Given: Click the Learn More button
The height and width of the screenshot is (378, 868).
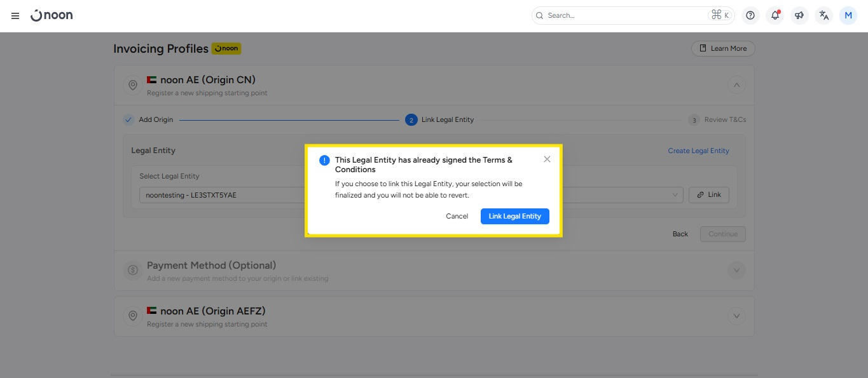Looking at the screenshot, I should [x=723, y=48].
